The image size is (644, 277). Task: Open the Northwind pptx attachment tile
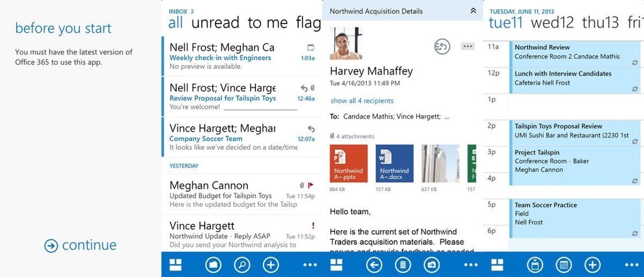coord(349,164)
